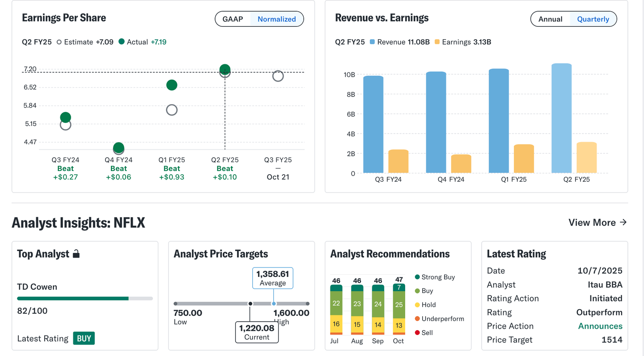Select the Quarterly revenue view

point(593,19)
